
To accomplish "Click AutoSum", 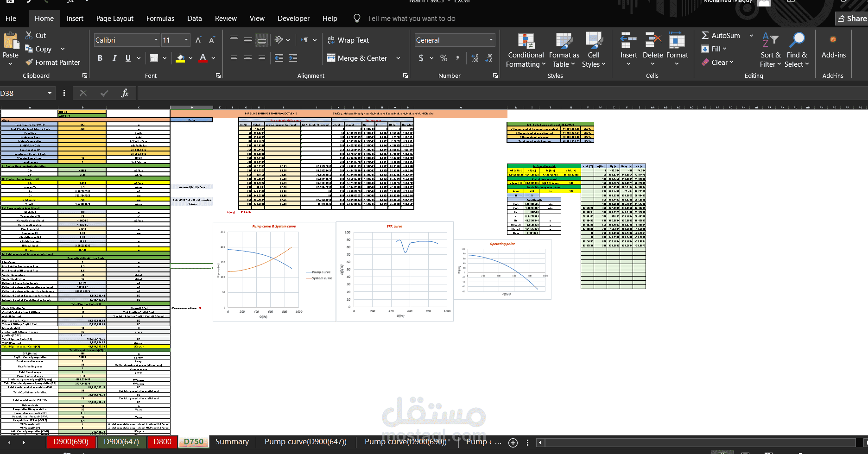I will [x=721, y=35].
